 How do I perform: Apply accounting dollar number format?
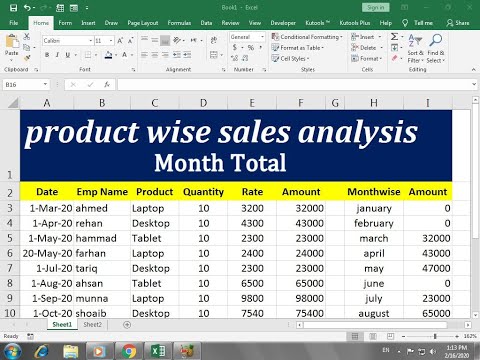[235, 48]
